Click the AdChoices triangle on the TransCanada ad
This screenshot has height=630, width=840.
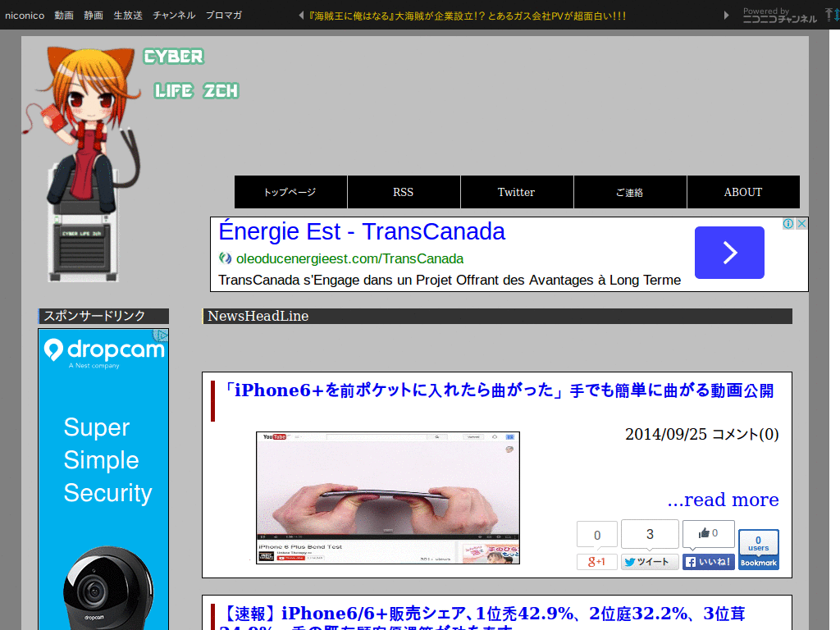pos(788,223)
